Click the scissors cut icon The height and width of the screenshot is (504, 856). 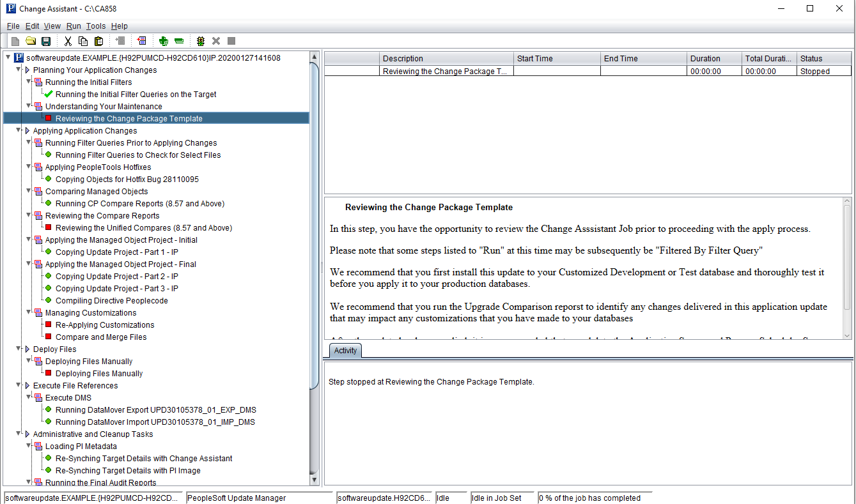[68, 42]
